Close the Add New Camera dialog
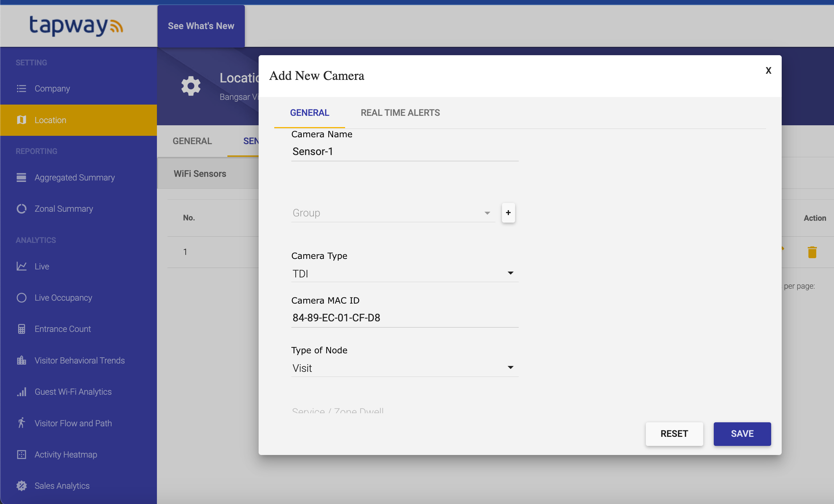Viewport: 834px width, 504px height. pos(768,70)
